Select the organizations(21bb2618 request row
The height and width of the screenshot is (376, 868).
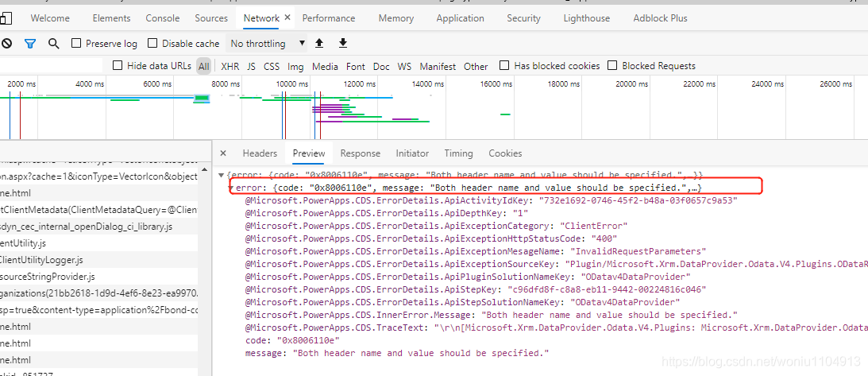tap(98, 293)
